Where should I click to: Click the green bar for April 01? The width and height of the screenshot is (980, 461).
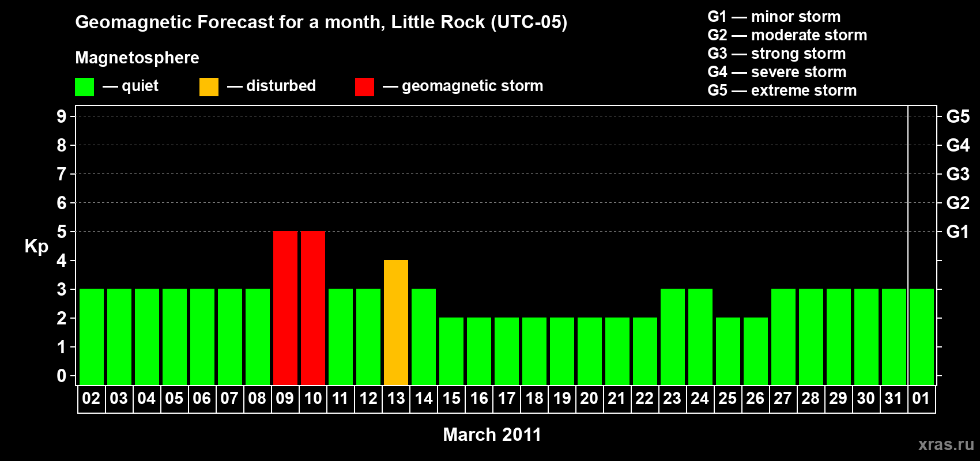point(922,337)
